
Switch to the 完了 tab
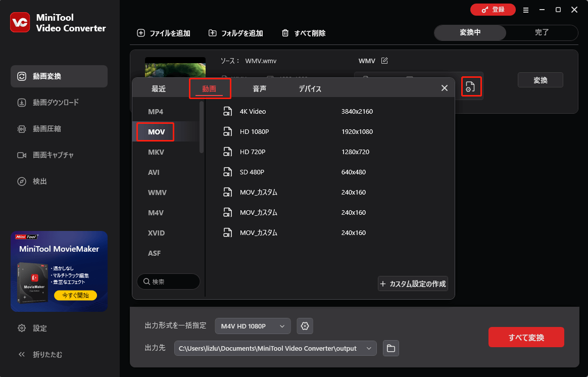coord(542,33)
